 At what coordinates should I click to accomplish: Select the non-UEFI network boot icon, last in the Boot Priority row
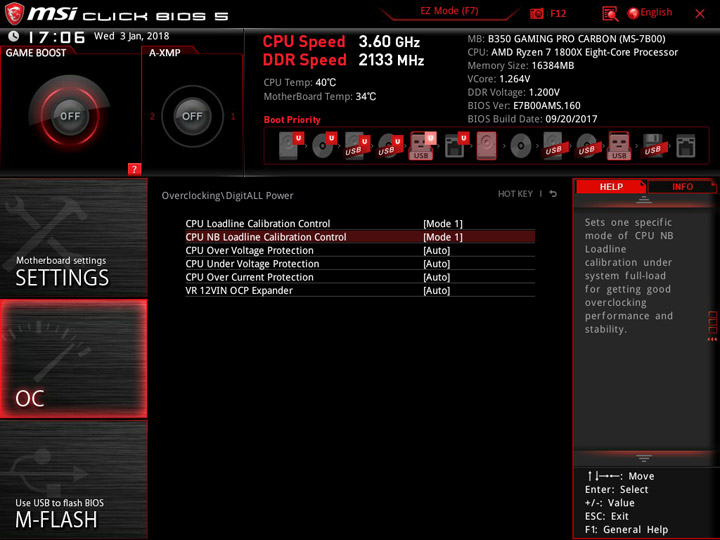686,146
